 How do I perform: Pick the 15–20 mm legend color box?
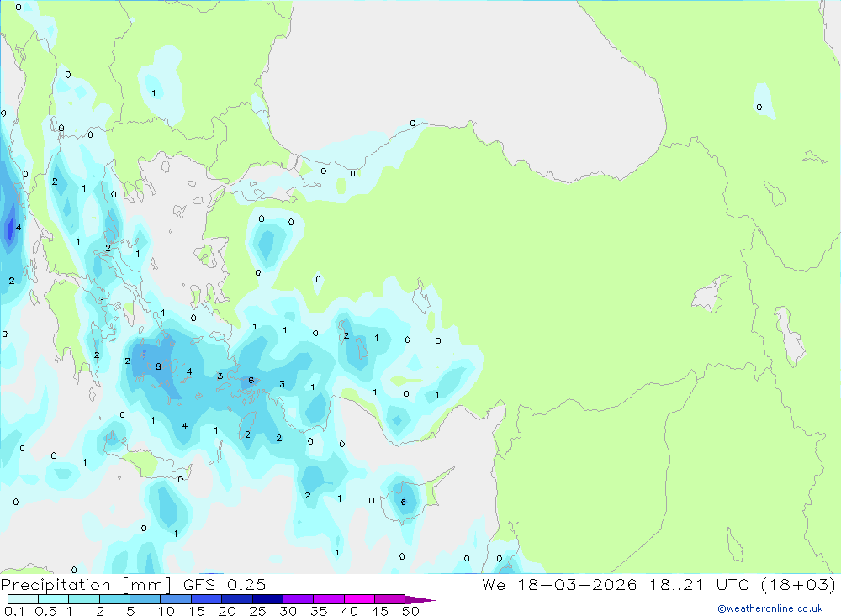click(x=207, y=599)
